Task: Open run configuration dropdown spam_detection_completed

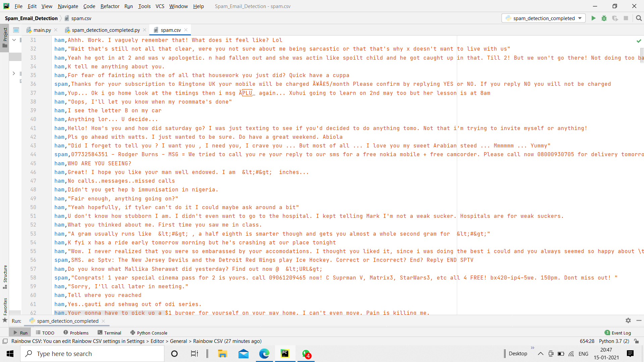Action: 543,18
